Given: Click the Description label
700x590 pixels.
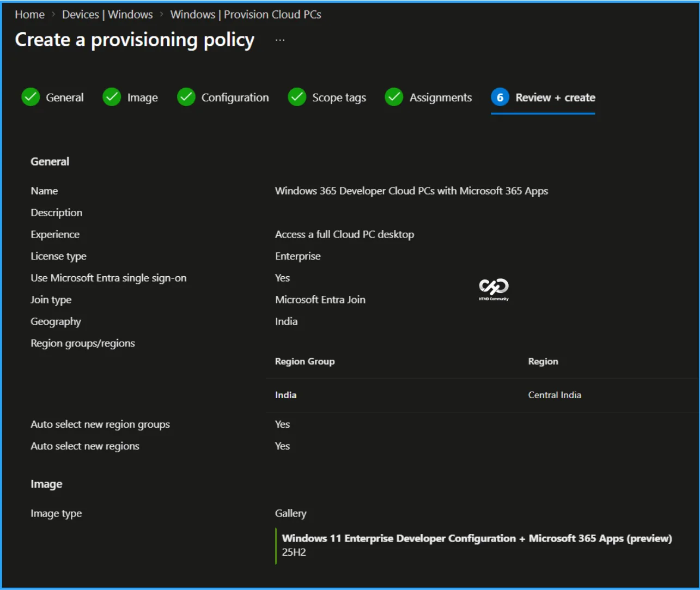Looking at the screenshot, I should [57, 212].
